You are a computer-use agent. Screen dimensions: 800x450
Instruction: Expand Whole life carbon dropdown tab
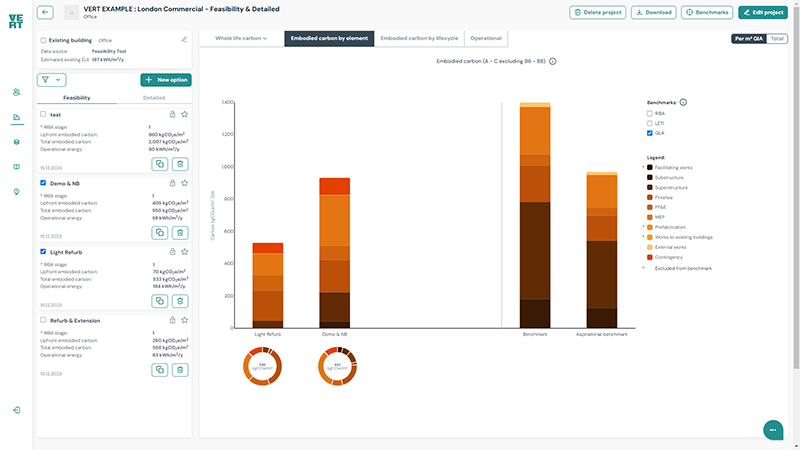(241, 38)
